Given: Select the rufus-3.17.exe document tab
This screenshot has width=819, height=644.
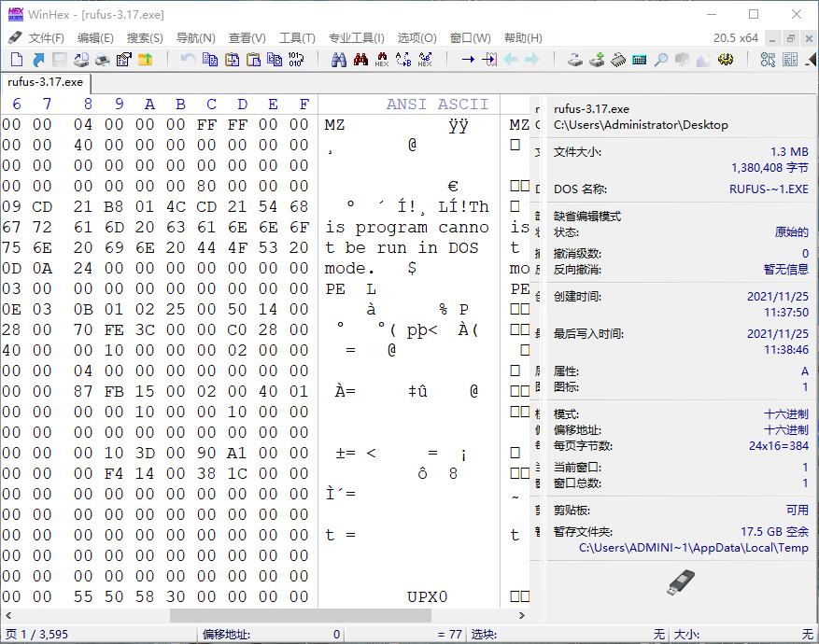Looking at the screenshot, I should 46,82.
